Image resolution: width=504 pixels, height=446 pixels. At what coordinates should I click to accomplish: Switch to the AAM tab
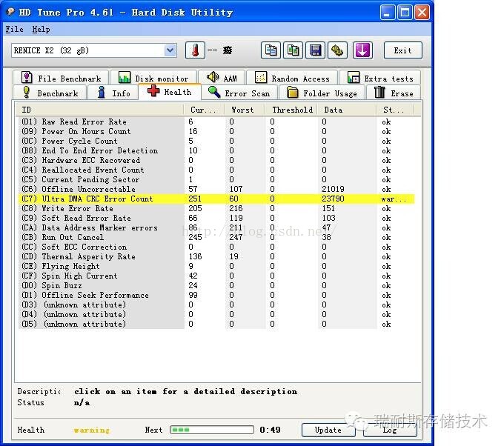(222, 78)
